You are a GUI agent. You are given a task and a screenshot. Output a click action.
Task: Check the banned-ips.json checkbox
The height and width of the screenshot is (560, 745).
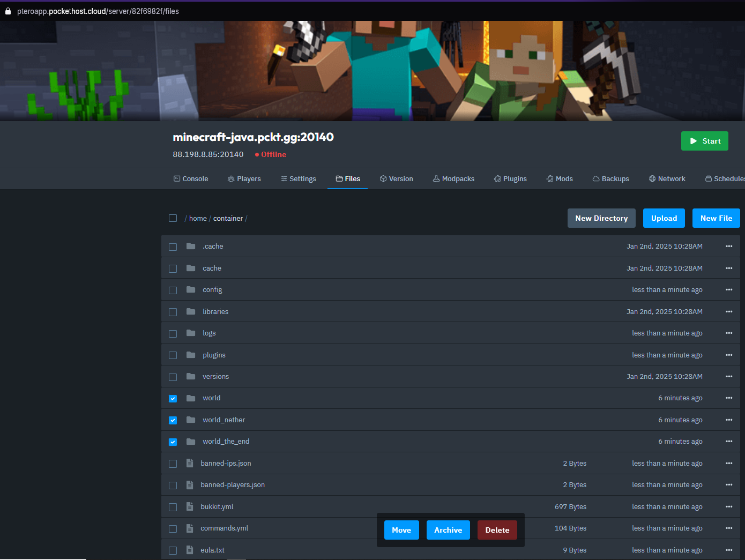coord(173,464)
